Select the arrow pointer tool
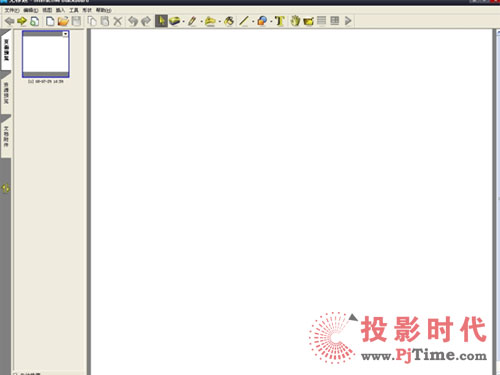The image size is (500, 375). (161, 21)
